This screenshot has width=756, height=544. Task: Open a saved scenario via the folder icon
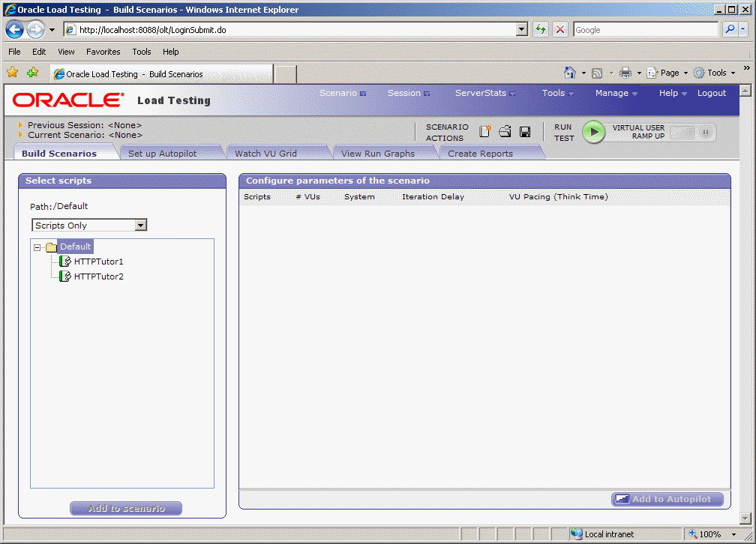pos(505,131)
